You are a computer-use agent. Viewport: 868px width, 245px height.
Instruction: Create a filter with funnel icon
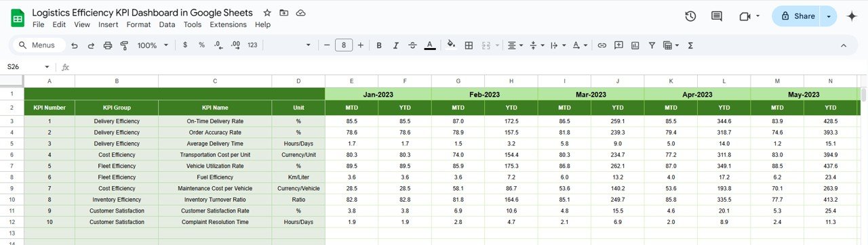click(652, 45)
